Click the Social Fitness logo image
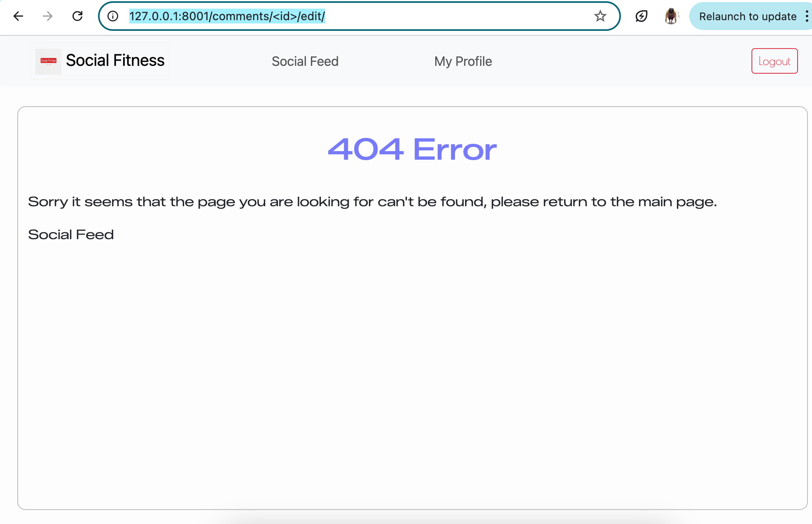 [x=48, y=61]
